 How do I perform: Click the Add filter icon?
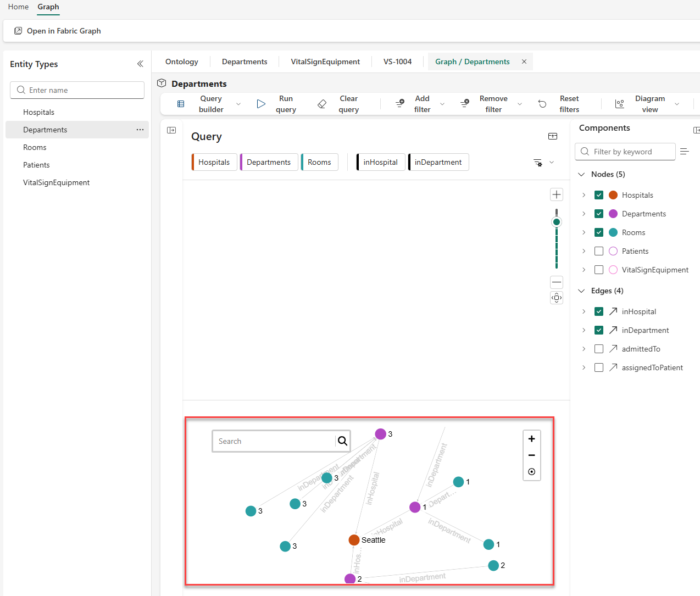click(399, 103)
